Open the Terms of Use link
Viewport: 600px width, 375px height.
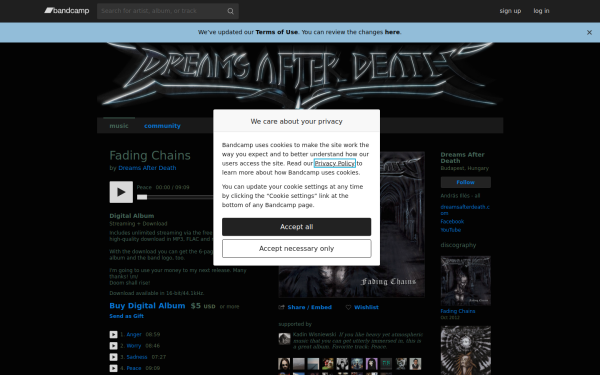(276, 32)
